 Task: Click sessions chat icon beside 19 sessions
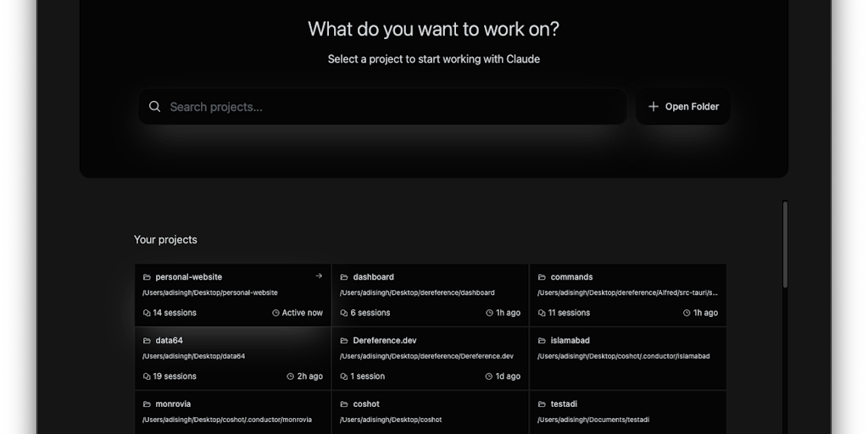coord(147,376)
